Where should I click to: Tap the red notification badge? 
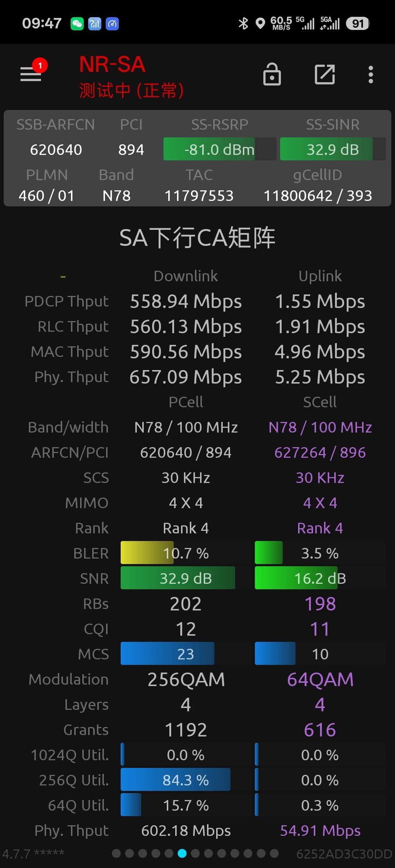[x=40, y=66]
